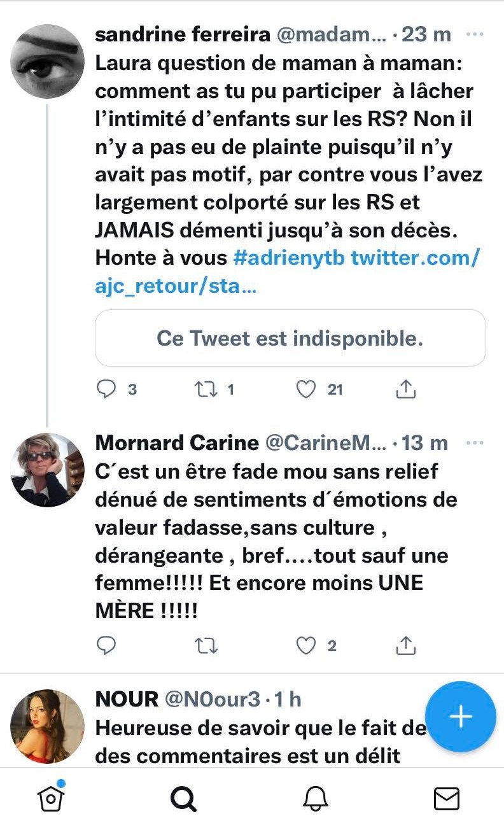Open the #adrienytb hashtag
The height and width of the screenshot is (830, 504).
tap(289, 258)
